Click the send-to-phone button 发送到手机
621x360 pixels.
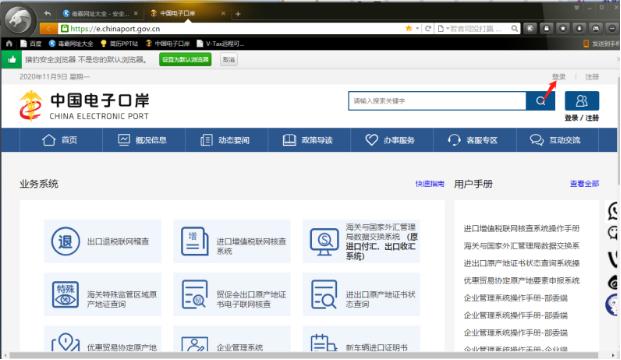point(601,44)
